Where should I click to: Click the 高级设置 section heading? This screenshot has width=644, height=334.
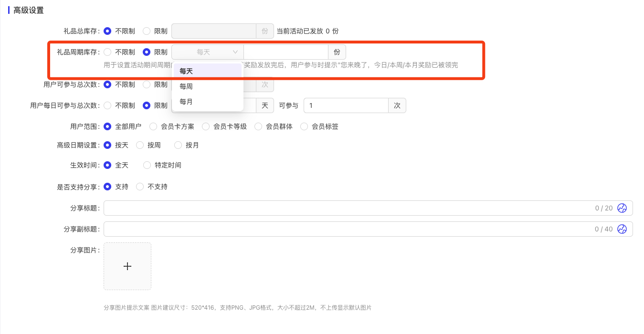[29, 10]
